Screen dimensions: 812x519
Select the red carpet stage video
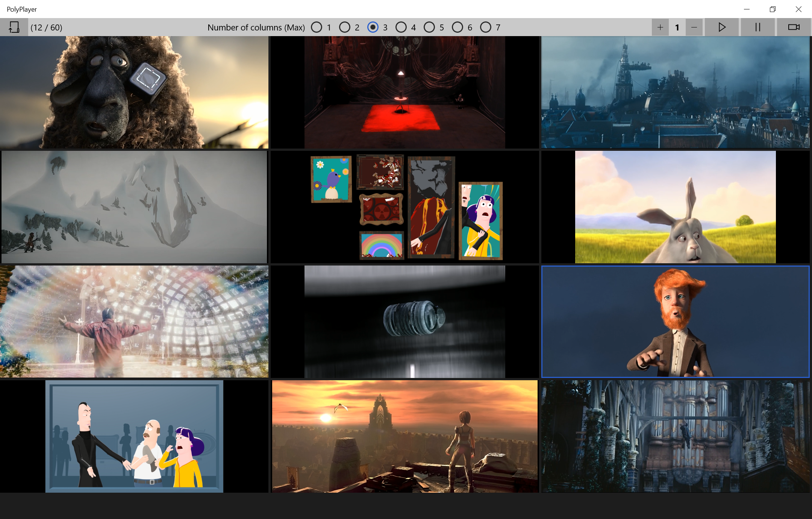tap(404, 92)
